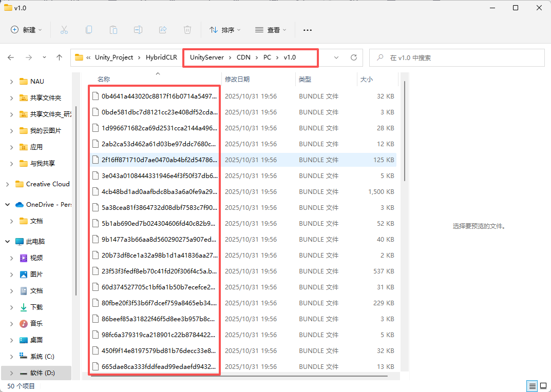Viewport: 551px width, 392px height.
Task: Expand the 共享文件夹 tree node
Action: 12,98
